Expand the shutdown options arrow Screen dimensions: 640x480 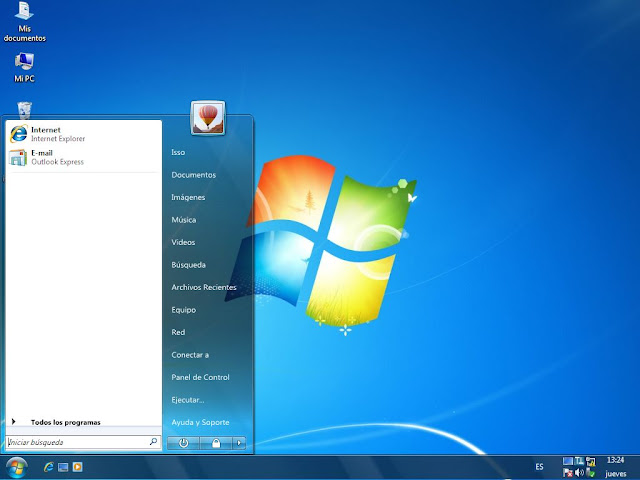click(239, 443)
